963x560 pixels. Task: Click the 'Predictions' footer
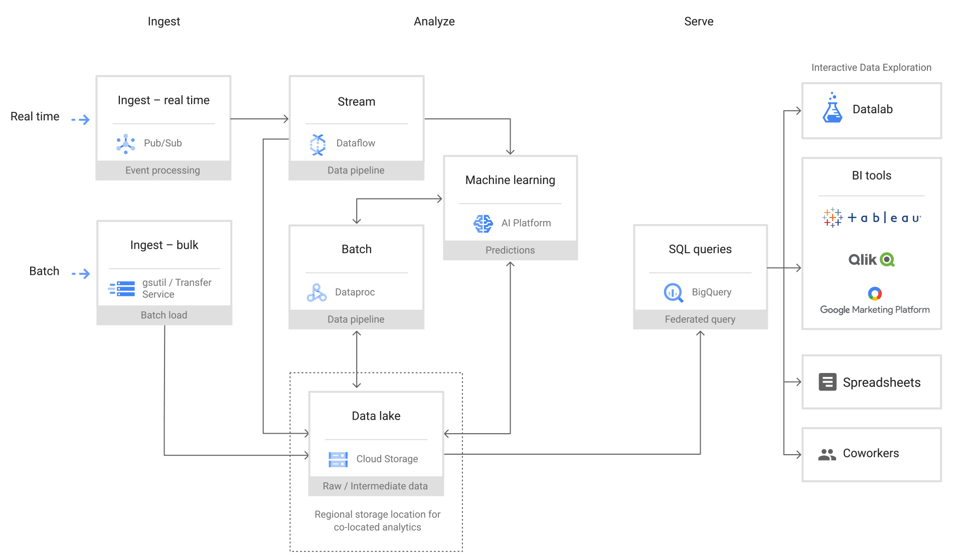click(x=510, y=250)
